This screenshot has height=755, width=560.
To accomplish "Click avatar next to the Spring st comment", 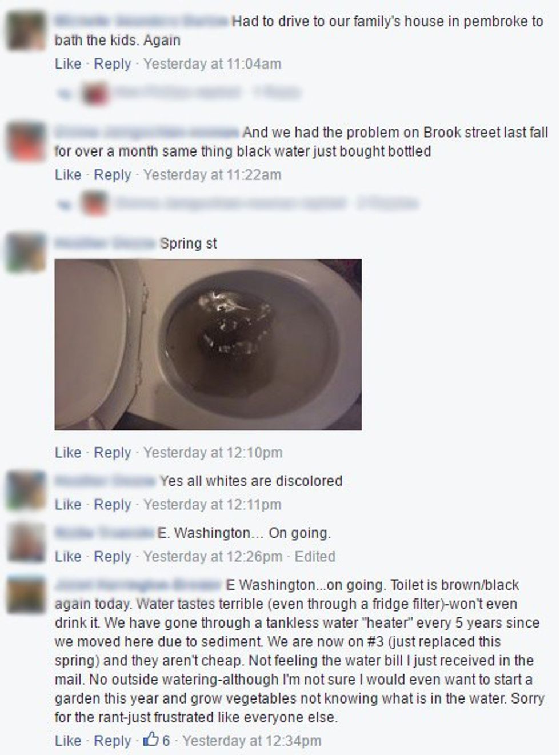I will pos(26,251).
